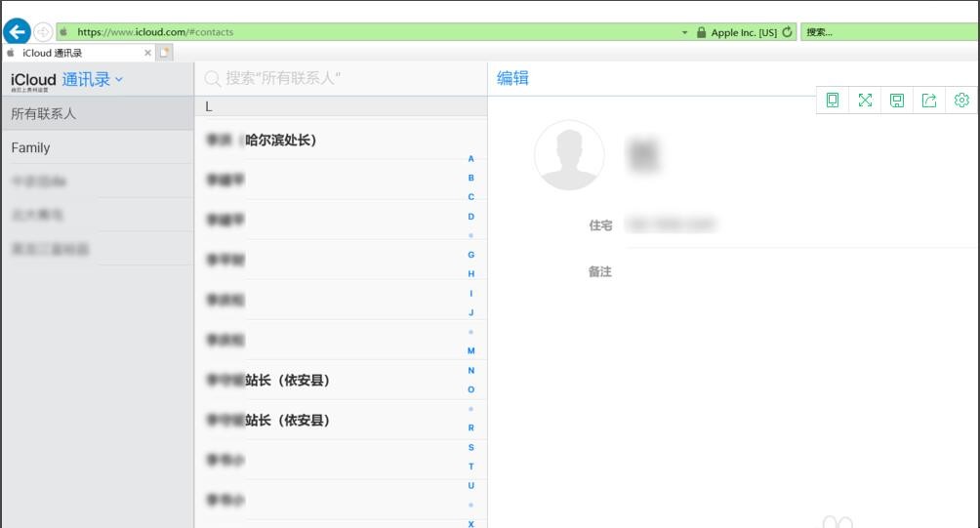This screenshot has height=528, width=980.
Task: Select the contact labeled 哈尔滨处长
Action: point(332,141)
